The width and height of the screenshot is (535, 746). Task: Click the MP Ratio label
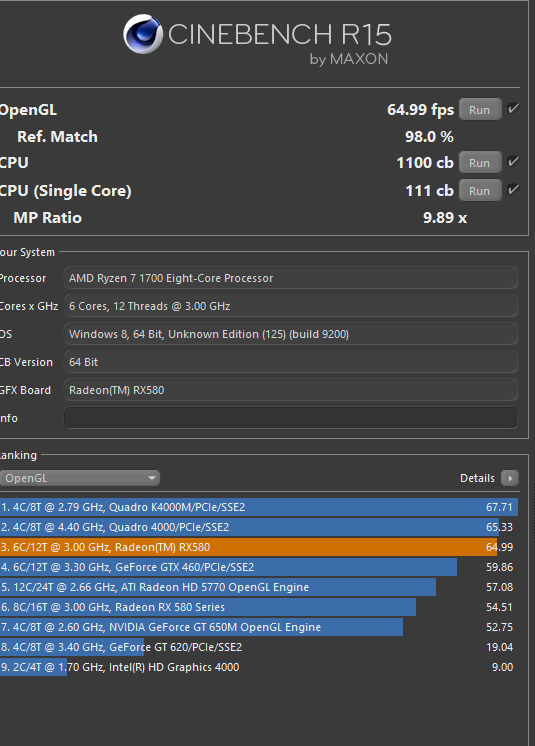[x=48, y=218]
